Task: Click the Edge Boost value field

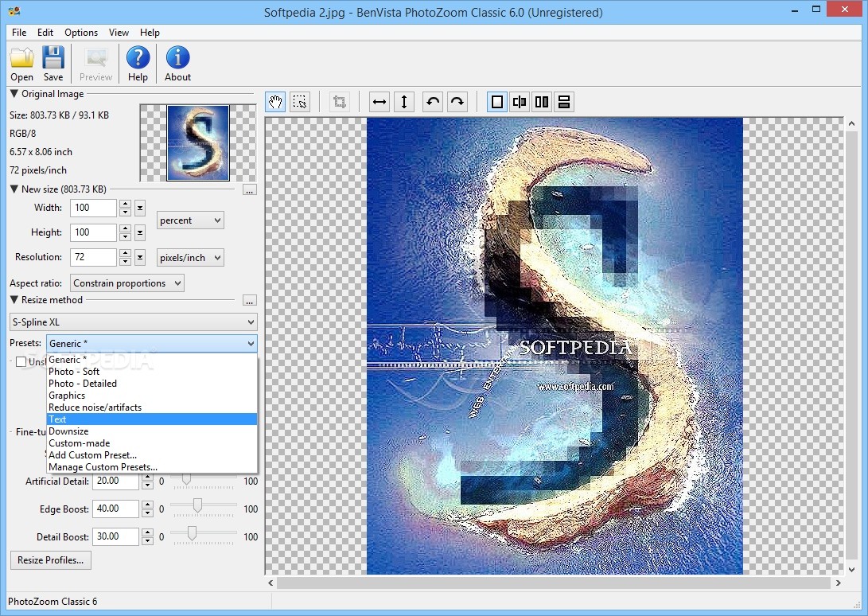Action: point(115,509)
